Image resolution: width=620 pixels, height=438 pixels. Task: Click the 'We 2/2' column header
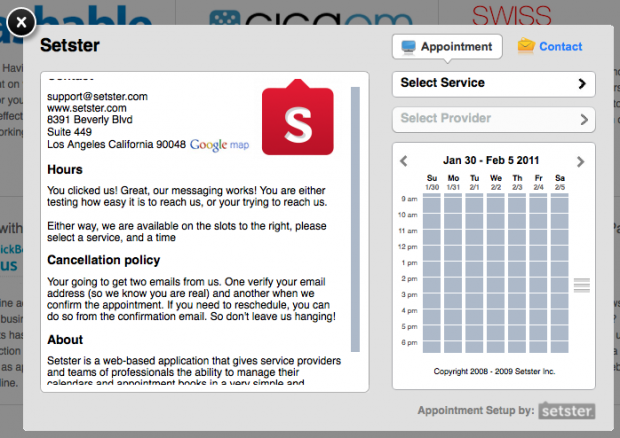(496, 182)
